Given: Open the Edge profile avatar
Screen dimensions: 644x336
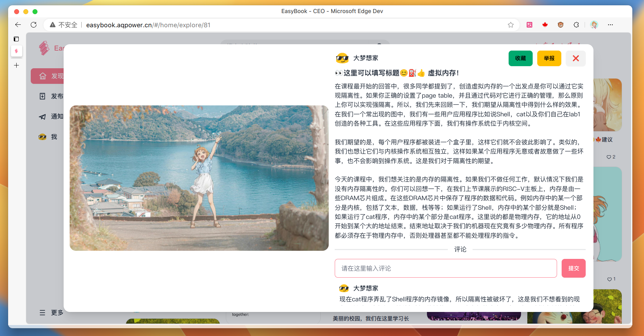Looking at the screenshot, I should coord(594,25).
